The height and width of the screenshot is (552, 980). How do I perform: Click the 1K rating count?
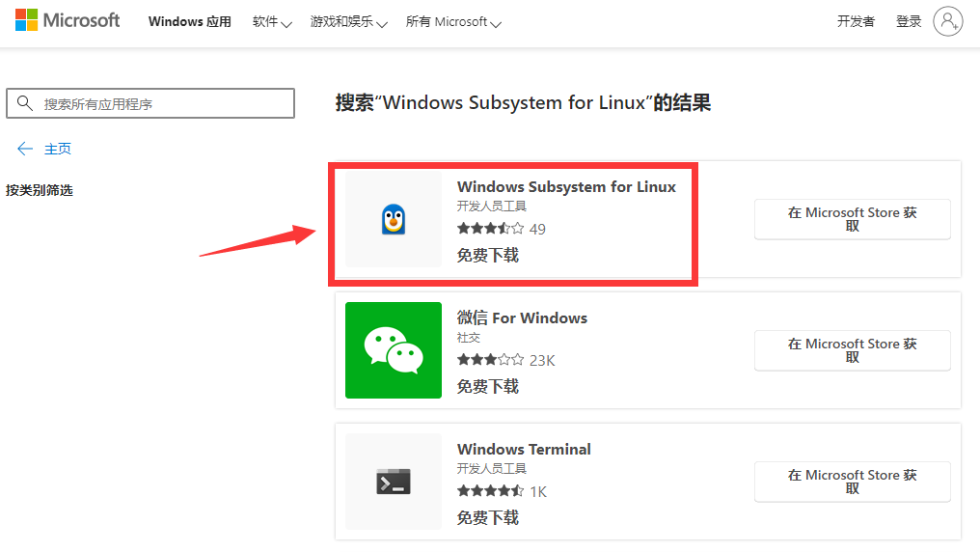[538, 492]
